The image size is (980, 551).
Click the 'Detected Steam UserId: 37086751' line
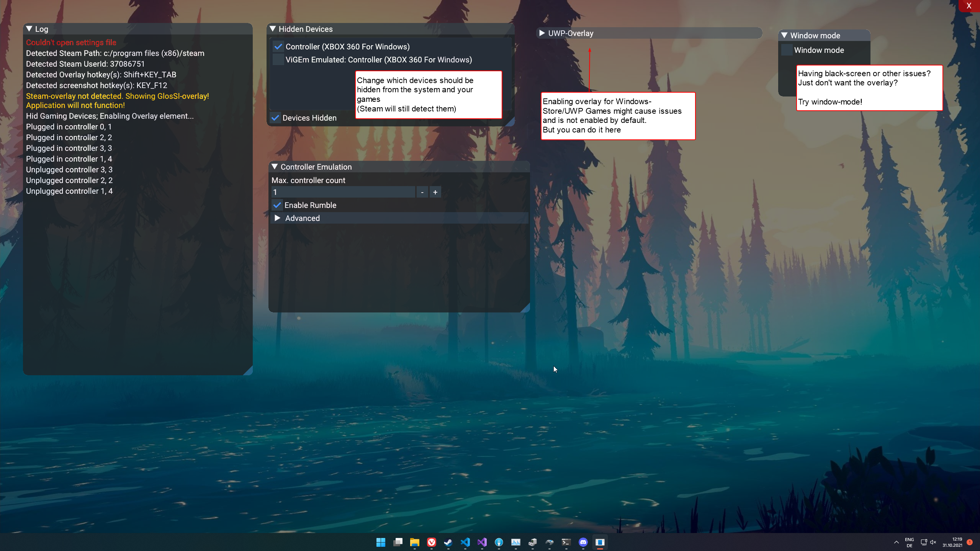(x=85, y=64)
